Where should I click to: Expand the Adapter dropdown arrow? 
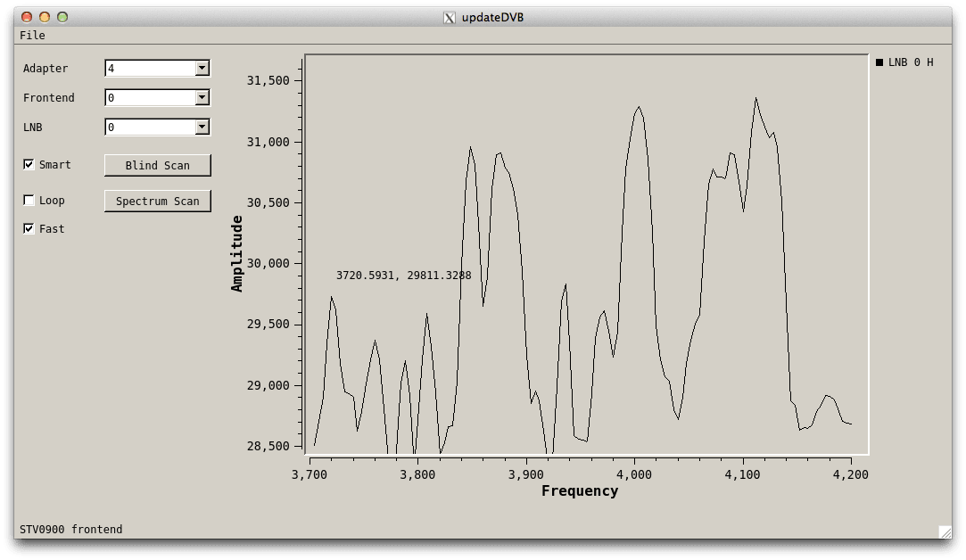202,69
